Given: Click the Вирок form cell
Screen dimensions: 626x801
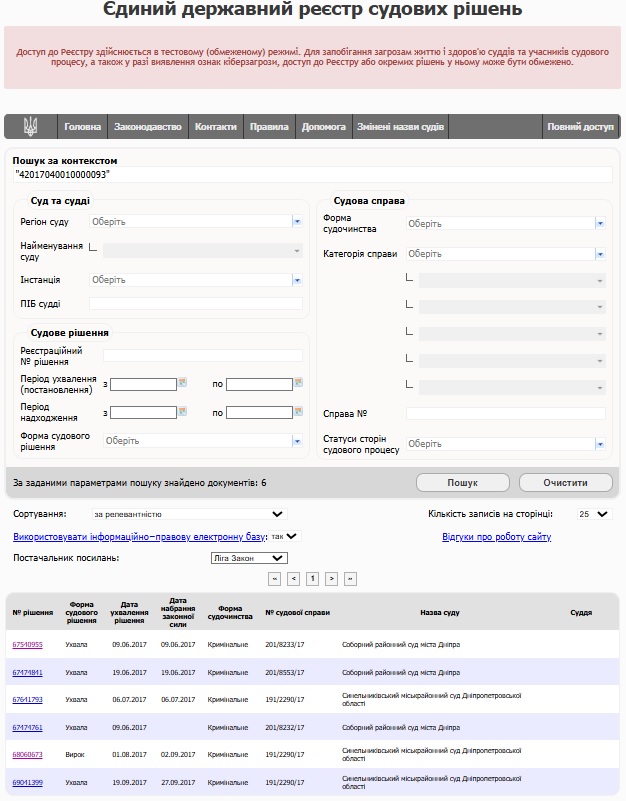Looking at the screenshot, I should point(75,755).
